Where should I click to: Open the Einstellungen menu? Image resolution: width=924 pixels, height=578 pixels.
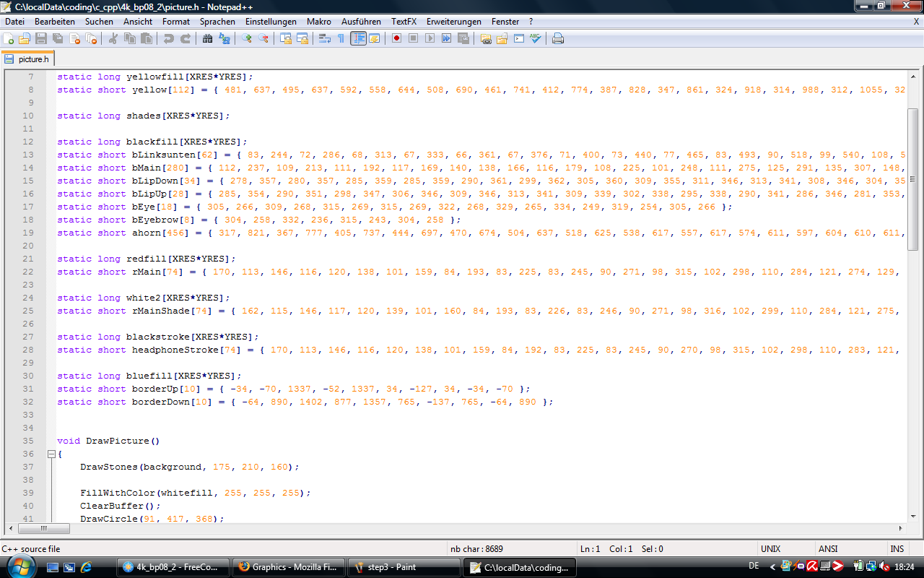pos(271,22)
